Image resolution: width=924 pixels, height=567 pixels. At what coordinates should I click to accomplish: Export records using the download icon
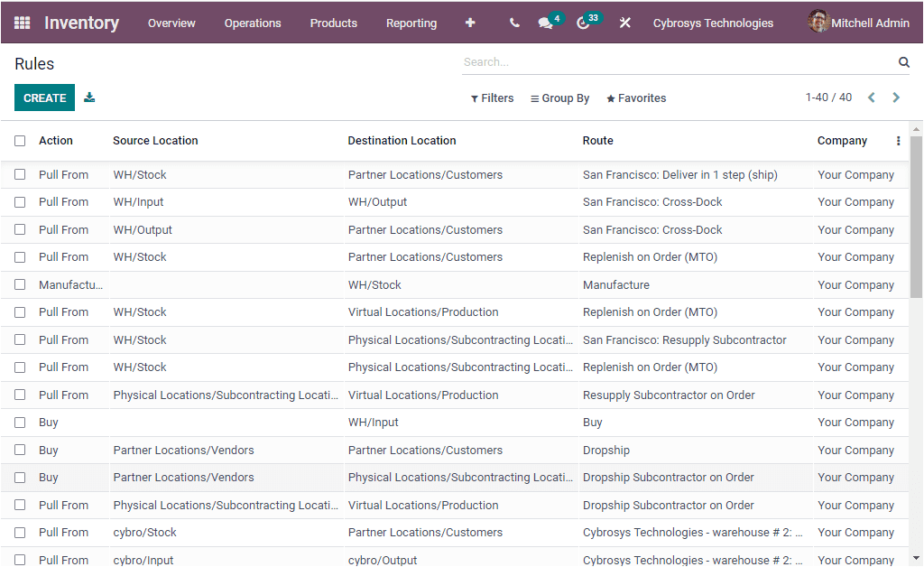point(89,97)
